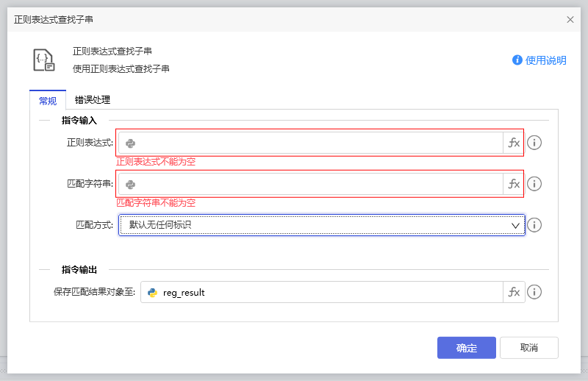Switch to the 常规 tab

(48, 101)
